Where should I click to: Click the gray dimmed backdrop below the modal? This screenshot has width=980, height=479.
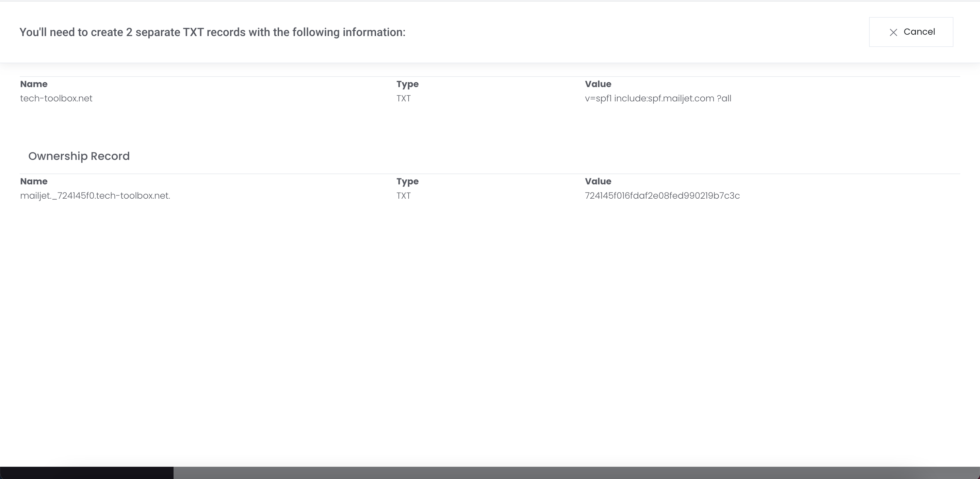point(571,473)
